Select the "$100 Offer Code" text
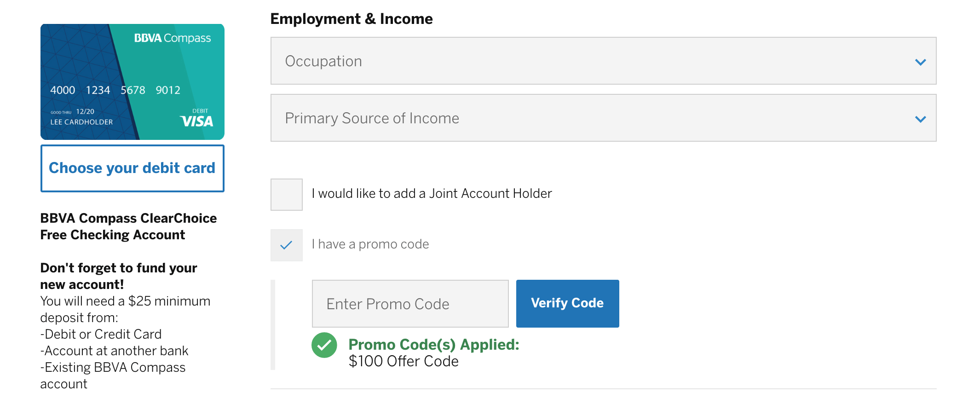The height and width of the screenshot is (404, 980). coord(404,361)
